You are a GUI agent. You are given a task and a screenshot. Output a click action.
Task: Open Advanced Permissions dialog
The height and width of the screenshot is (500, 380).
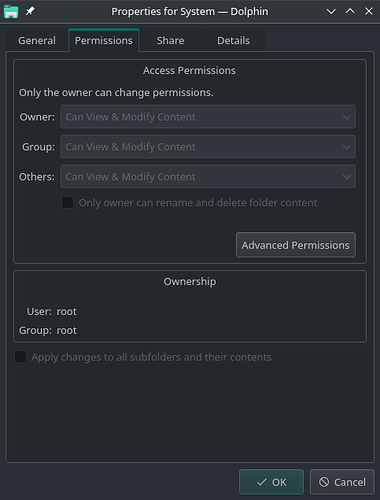[x=296, y=245]
